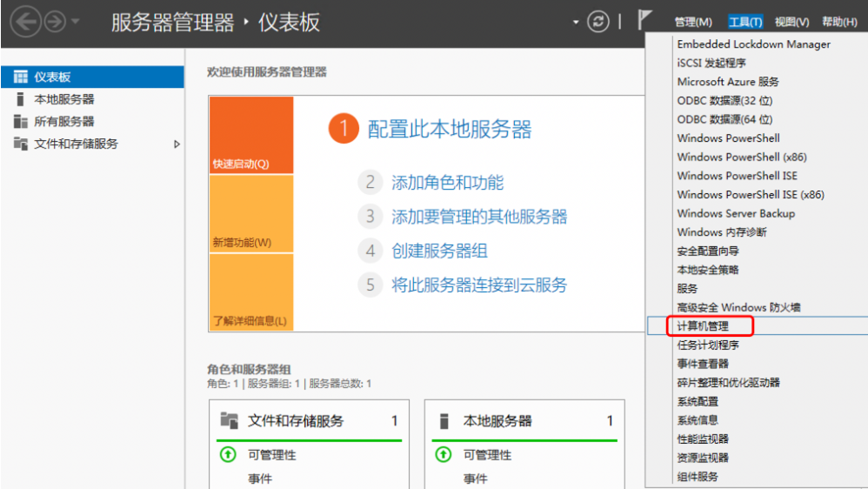This screenshot has height=489, width=868.
Task: Click the refresh icon in header
Action: (x=598, y=23)
